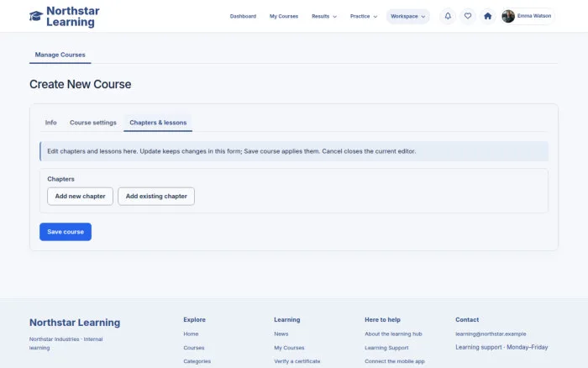Expand the Practice dropdown menu
This screenshot has width=588, height=368.
[364, 16]
